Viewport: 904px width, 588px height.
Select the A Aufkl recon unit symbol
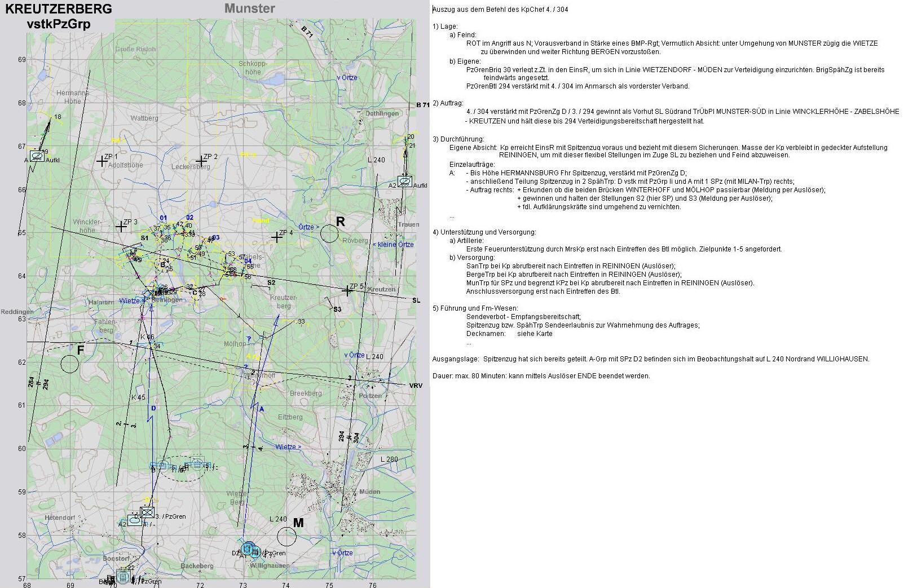(37, 156)
